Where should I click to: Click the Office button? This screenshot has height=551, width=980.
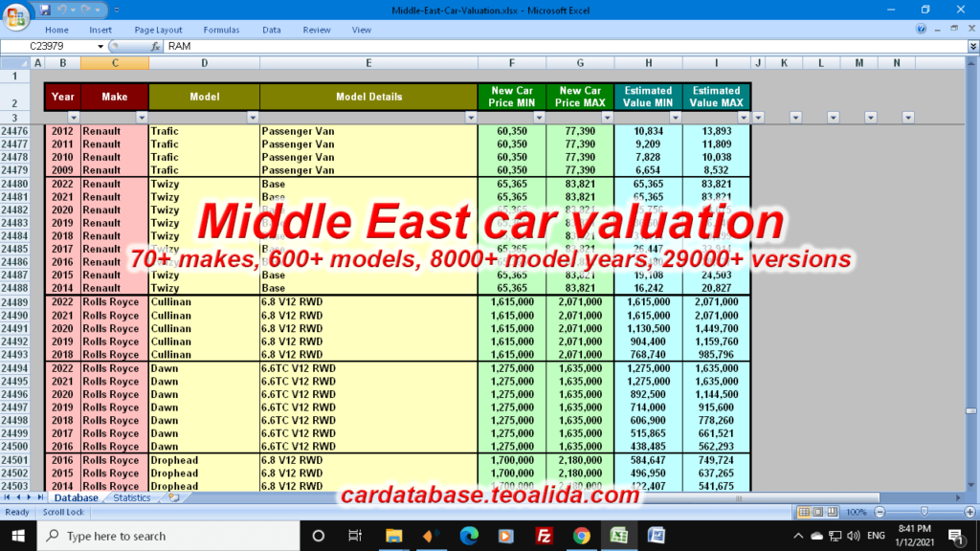click(15, 17)
